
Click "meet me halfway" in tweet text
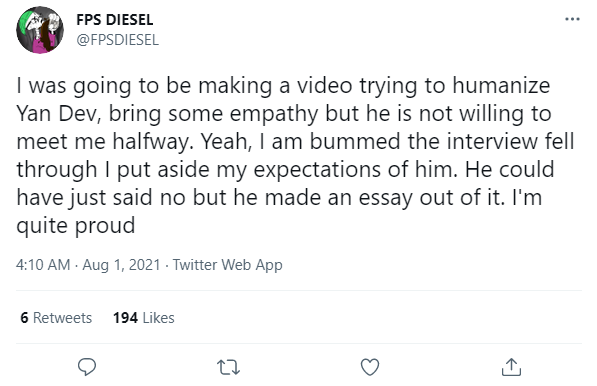tap(103, 142)
